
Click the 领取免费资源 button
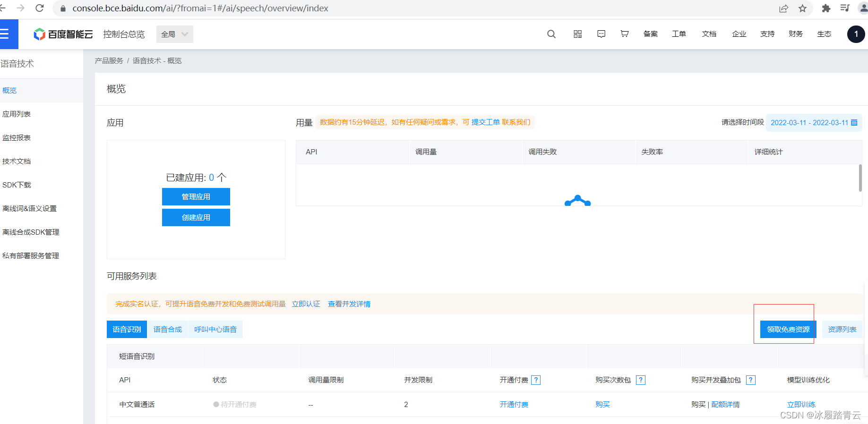(788, 329)
